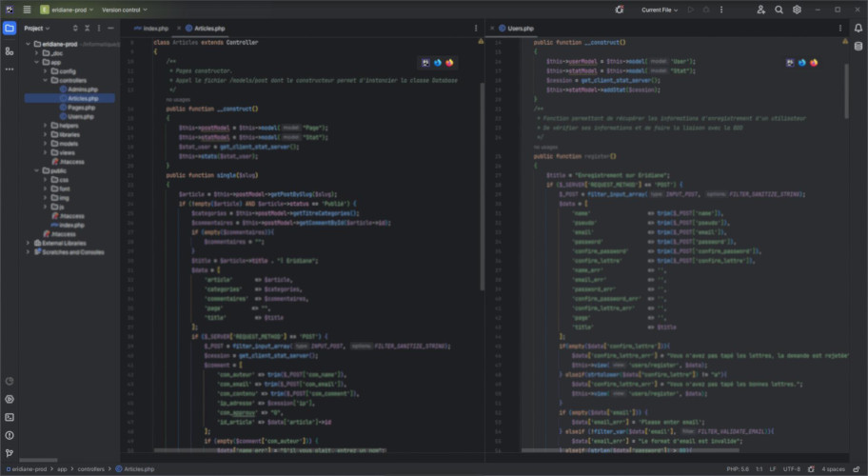Viewport: 868px width, 476px height.
Task: Show the Notifications bell panel
Action: [858, 28]
